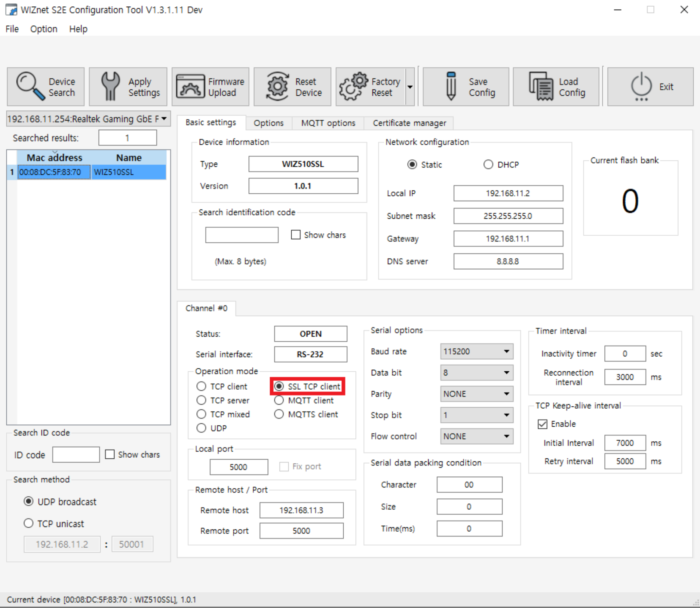Open the Parity dropdown
The width and height of the screenshot is (700, 608).
(x=477, y=394)
